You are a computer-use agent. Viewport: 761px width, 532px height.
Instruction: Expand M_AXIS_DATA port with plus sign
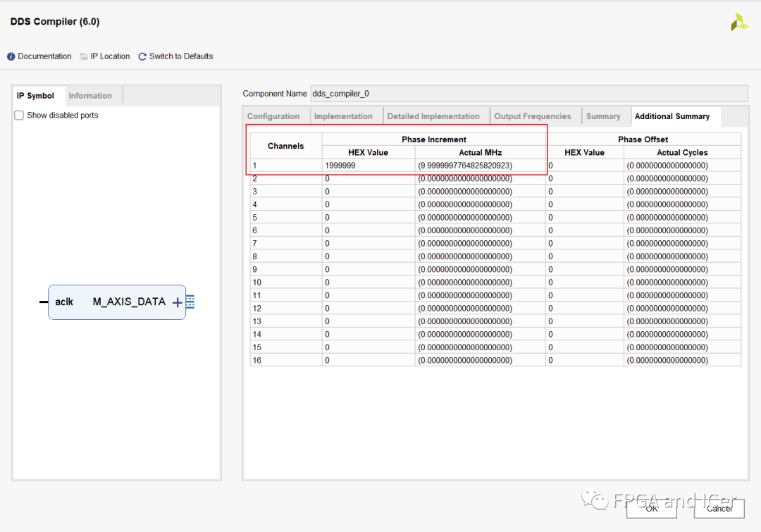coord(177,302)
